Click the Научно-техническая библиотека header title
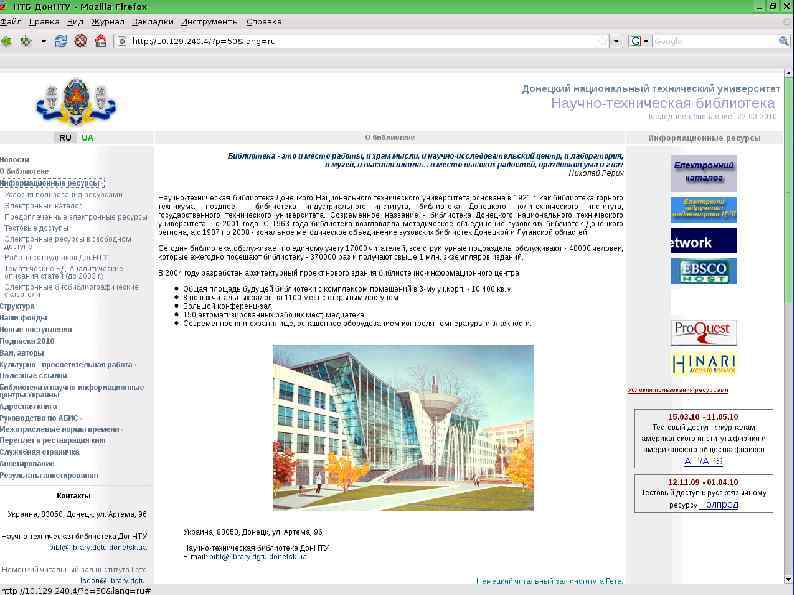 pos(663,103)
